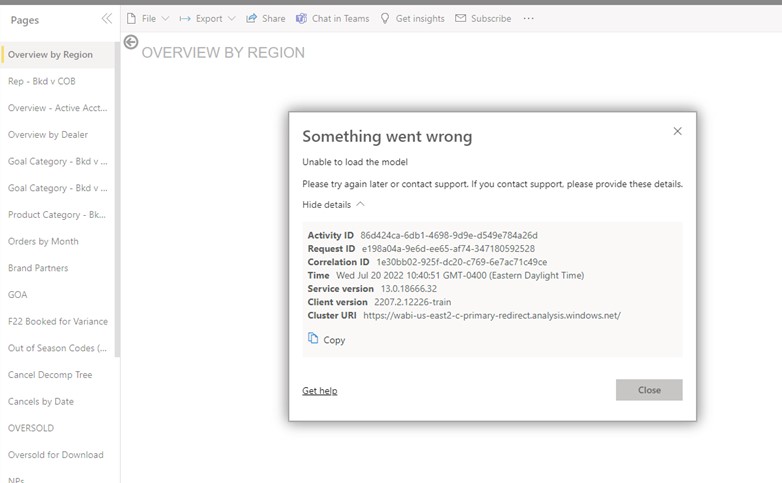Image resolution: width=782 pixels, height=483 pixels.
Task: Click the Export arrow icon
Action: click(x=185, y=18)
